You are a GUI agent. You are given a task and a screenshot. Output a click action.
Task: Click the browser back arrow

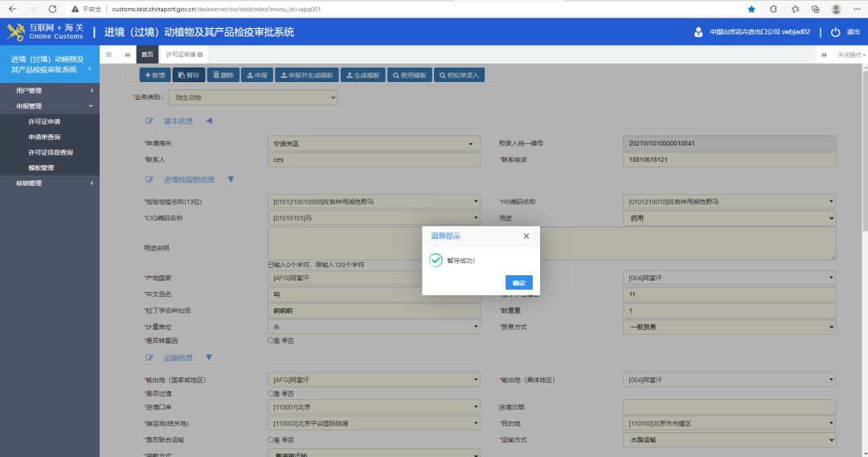click(13, 9)
